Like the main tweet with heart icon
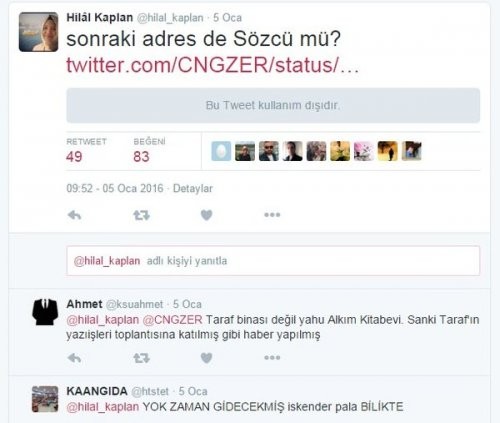 tap(207, 215)
